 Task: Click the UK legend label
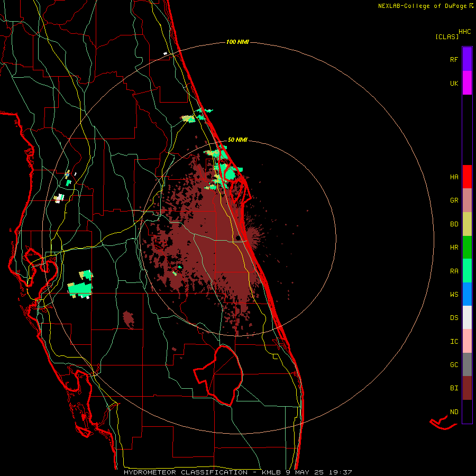454,83
